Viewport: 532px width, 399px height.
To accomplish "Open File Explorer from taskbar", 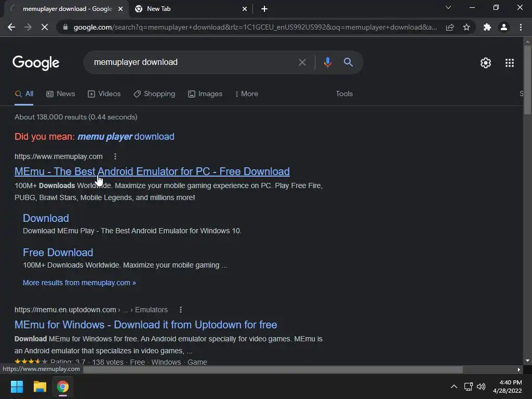I will (39, 387).
